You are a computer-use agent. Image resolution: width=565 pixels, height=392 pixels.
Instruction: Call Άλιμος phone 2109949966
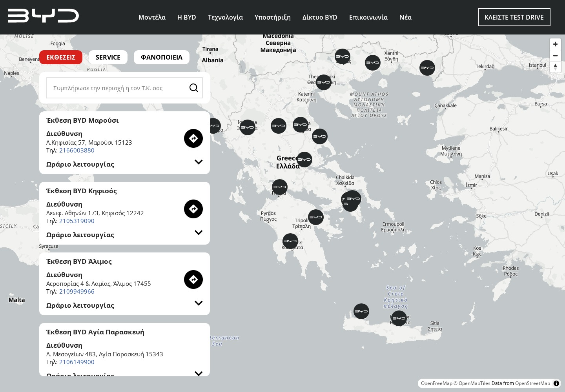tap(77, 291)
